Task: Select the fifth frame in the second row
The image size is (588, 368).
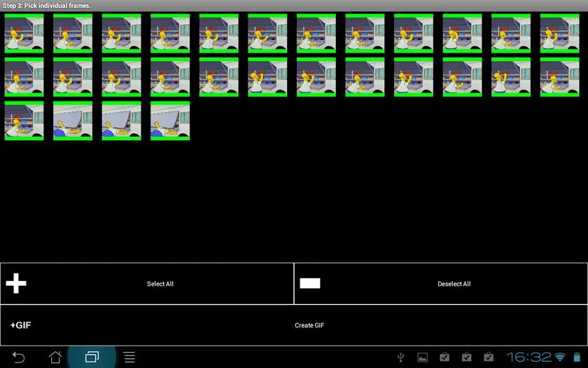Action: point(219,77)
